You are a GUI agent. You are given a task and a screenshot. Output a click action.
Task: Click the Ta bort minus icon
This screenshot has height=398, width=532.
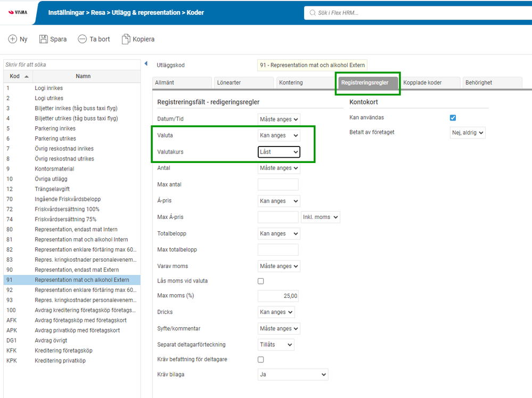point(82,39)
